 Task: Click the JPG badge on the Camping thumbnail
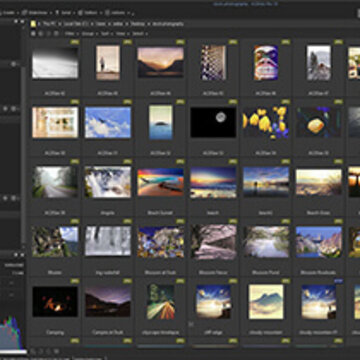(x=75, y=281)
